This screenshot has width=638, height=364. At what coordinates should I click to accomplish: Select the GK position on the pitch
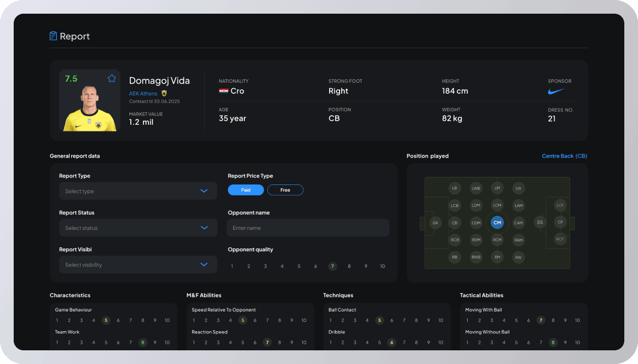point(435,223)
